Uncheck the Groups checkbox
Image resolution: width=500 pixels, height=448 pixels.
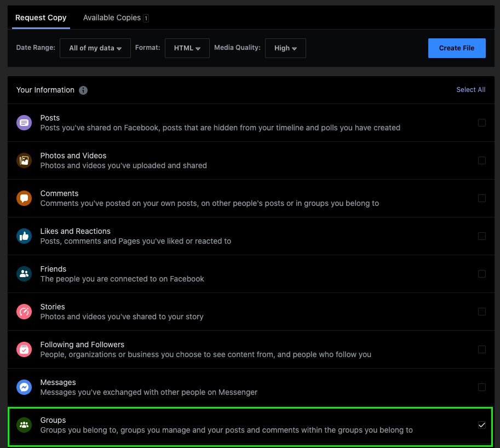click(482, 425)
